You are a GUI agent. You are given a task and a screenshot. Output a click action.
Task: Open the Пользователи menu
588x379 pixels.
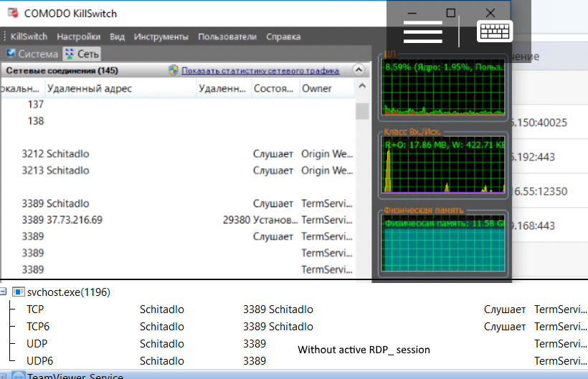[x=227, y=37]
